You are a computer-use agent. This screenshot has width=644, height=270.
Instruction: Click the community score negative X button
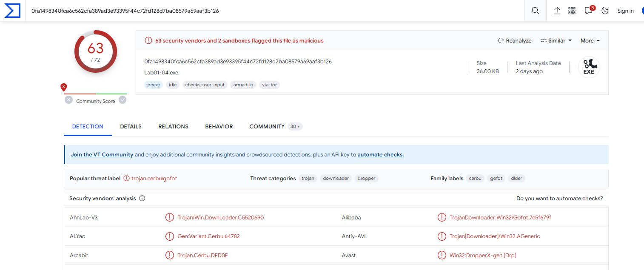click(x=68, y=100)
